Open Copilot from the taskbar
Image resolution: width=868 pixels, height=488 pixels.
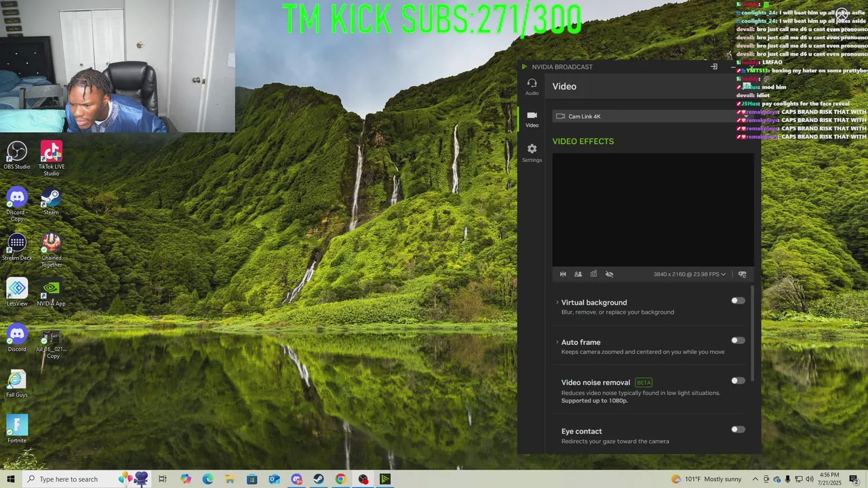coord(186,479)
